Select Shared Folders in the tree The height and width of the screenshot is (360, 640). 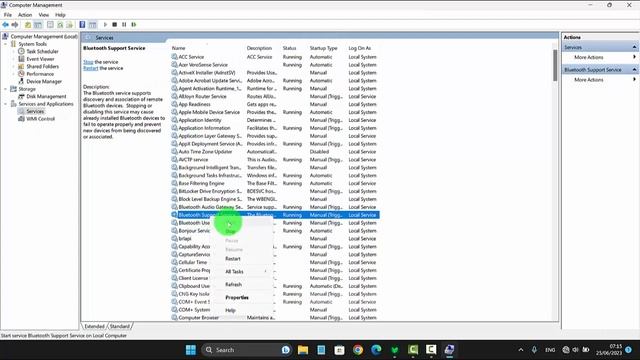[x=42, y=67]
